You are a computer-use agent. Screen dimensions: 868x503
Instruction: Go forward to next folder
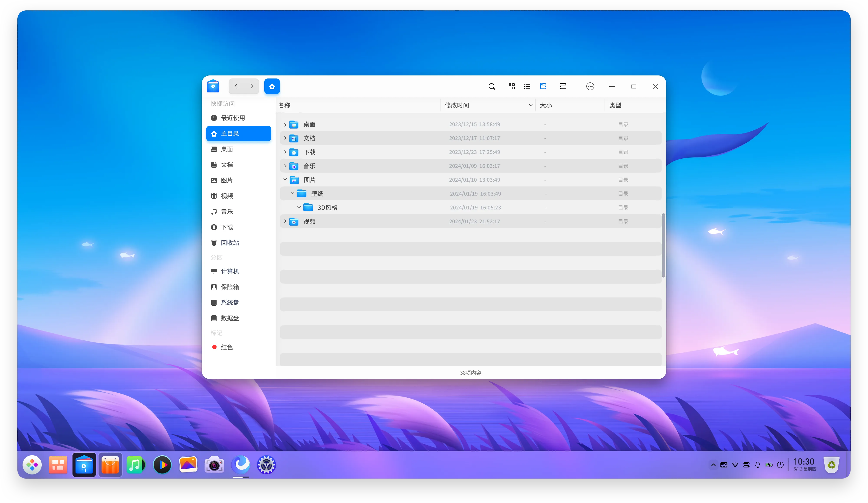pyautogui.click(x=252, y=86)
